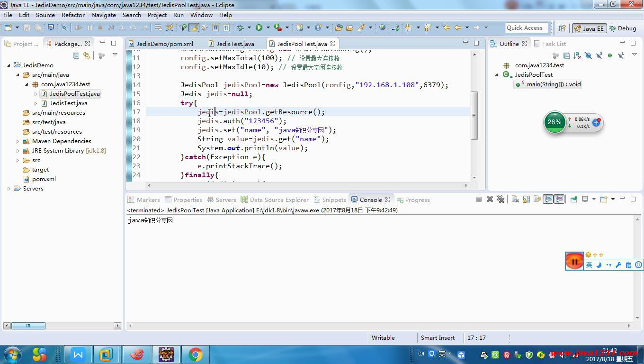Click the Quick Access search field
This screenshot has width=644, height=364.
coord(527,28)
